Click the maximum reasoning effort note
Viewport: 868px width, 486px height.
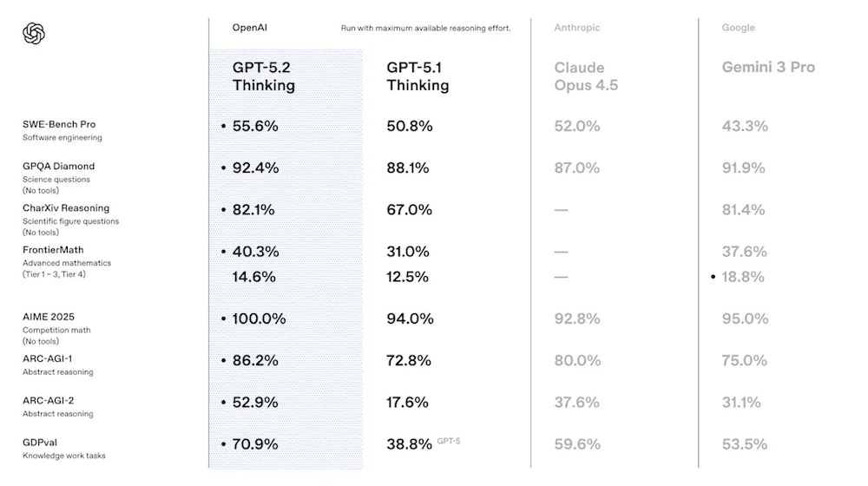click(425, 29)
